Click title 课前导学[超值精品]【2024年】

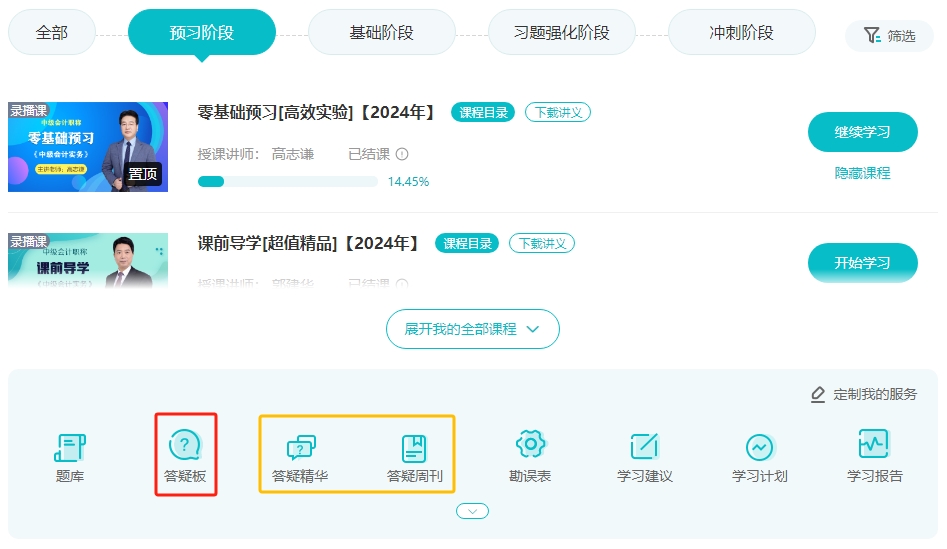tap(309, 243)
